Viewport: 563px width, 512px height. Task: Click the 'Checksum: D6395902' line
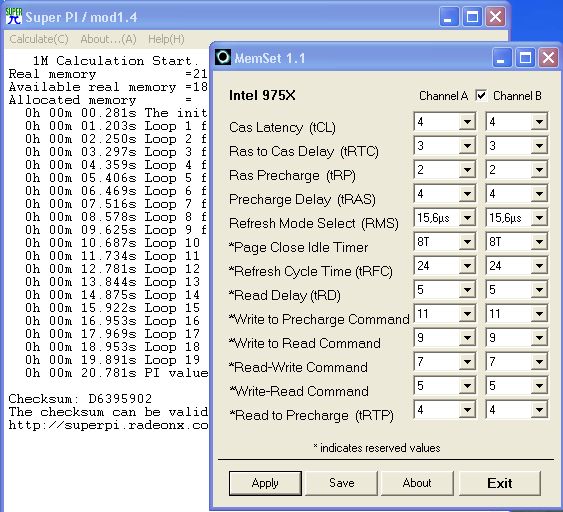tap(80, 399)
